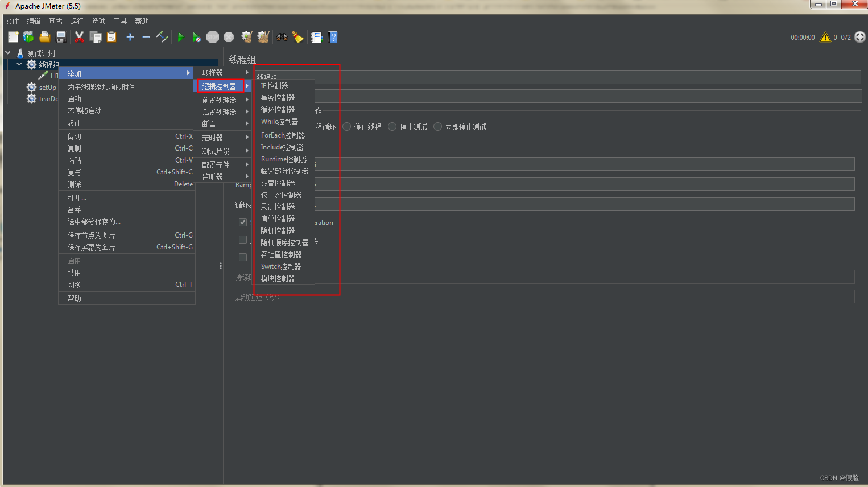Open Help with the question mark book icon
Viewport: 868px width, 487px height.
tap(333, 37)
